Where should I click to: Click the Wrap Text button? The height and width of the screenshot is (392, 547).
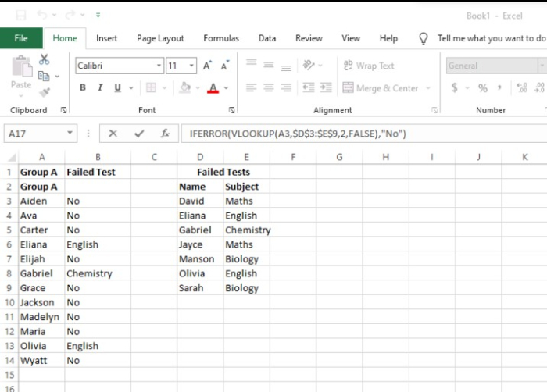tap(369, 66)
